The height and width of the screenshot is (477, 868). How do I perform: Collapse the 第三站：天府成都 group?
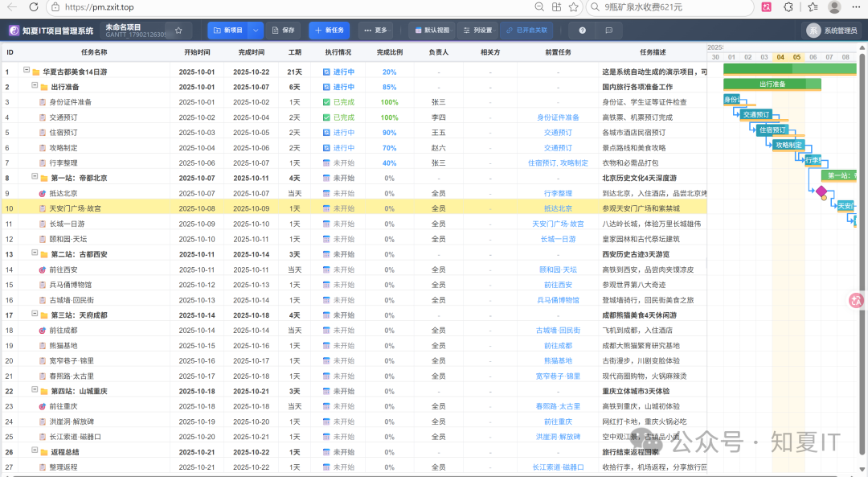(x=35, y=314)
